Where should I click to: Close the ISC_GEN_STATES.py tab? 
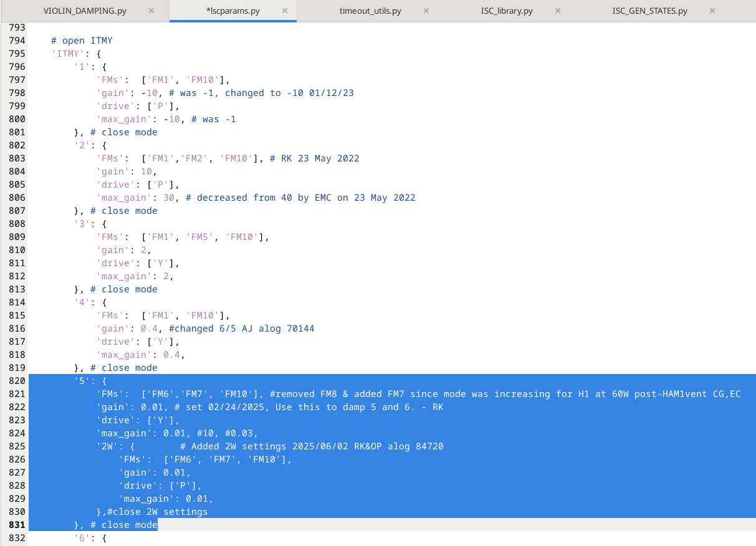(712, 11)
